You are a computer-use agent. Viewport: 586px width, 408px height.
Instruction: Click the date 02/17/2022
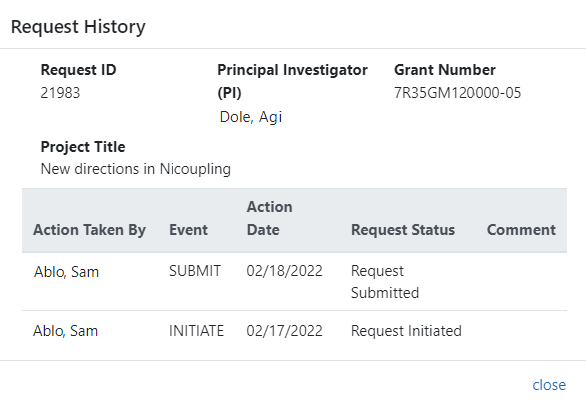pos(284,331)
